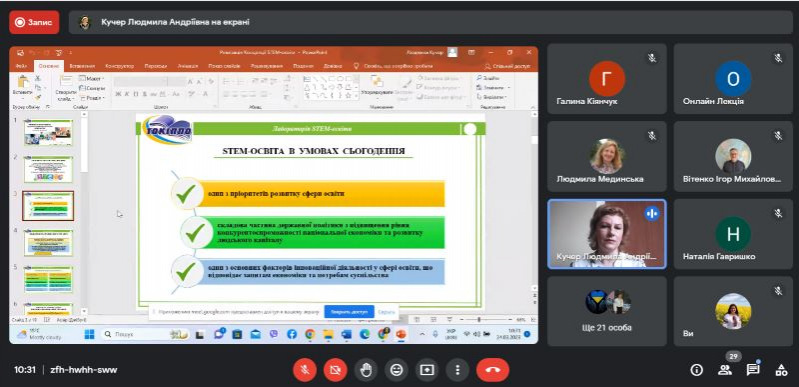Leave the call with red hang-up button
Viewport: 799px width, 387px height.
(493, 370)
